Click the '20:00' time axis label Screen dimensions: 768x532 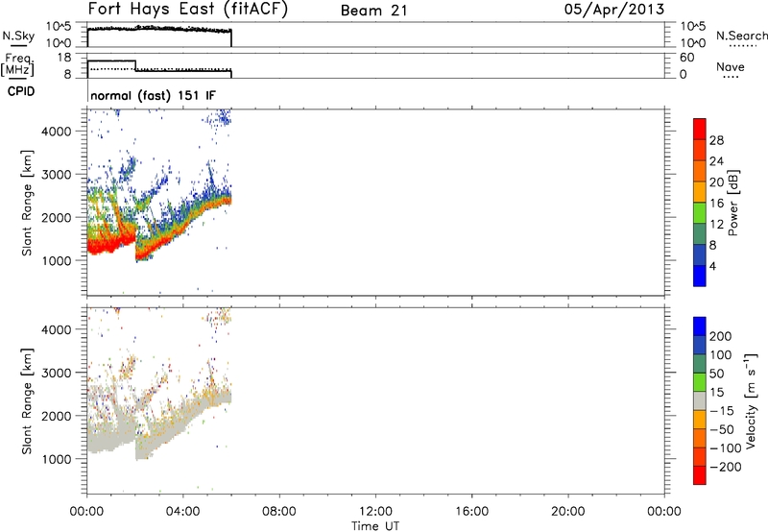click(567, 512)
